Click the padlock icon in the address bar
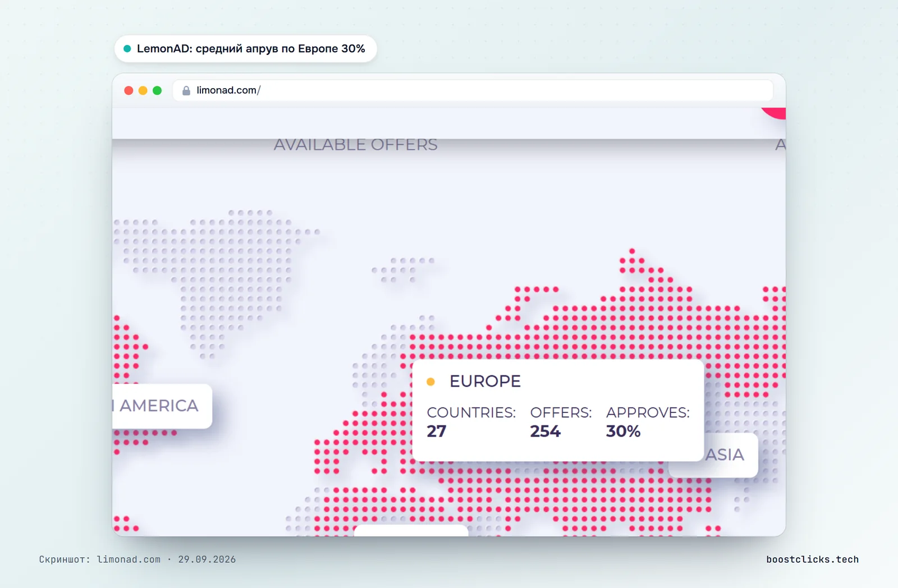The image size is (898, 588). (186, 90)
